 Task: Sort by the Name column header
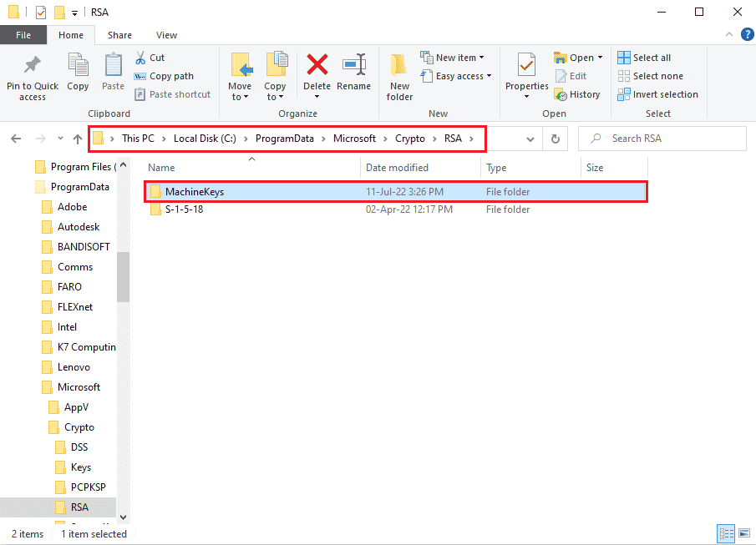tap(161, 167)
